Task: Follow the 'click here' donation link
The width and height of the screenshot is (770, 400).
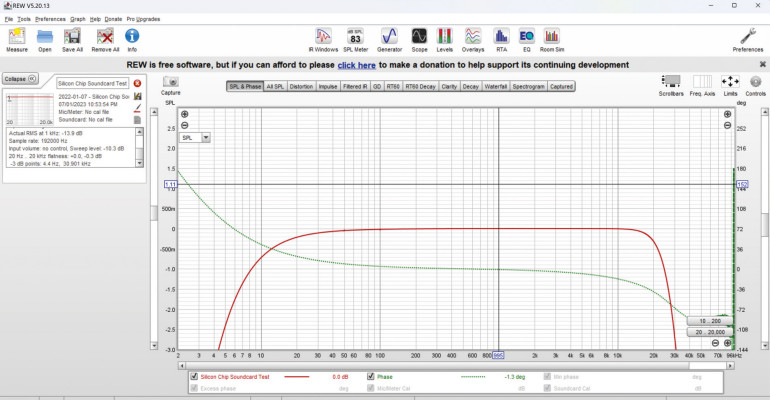Action: [356, 65]
